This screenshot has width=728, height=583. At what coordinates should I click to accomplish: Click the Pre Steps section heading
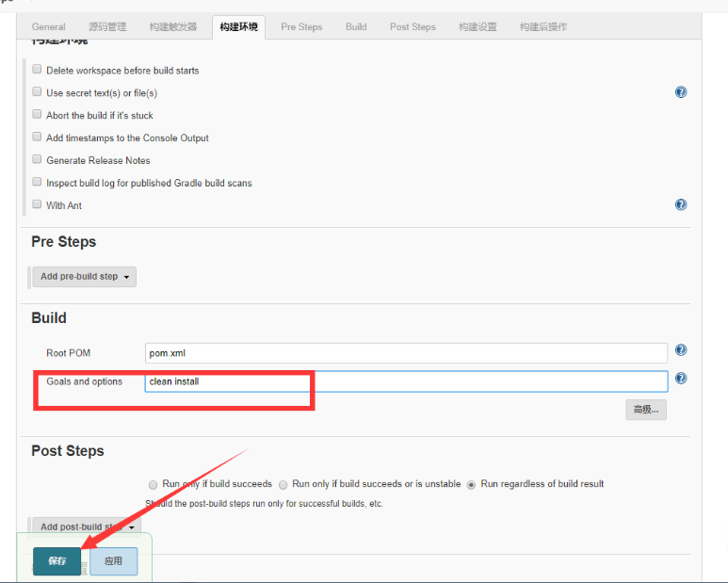64,242
